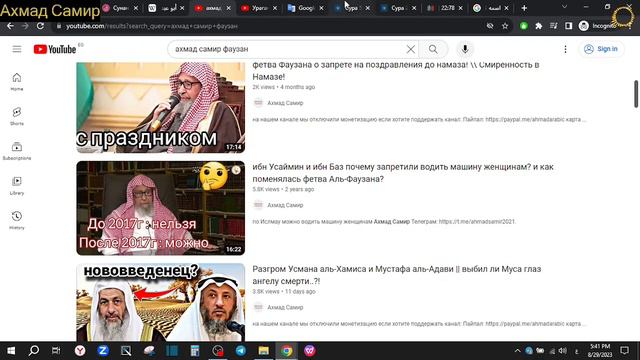Open the Windows notification center

pyautogui.click(x=624, y=351)
